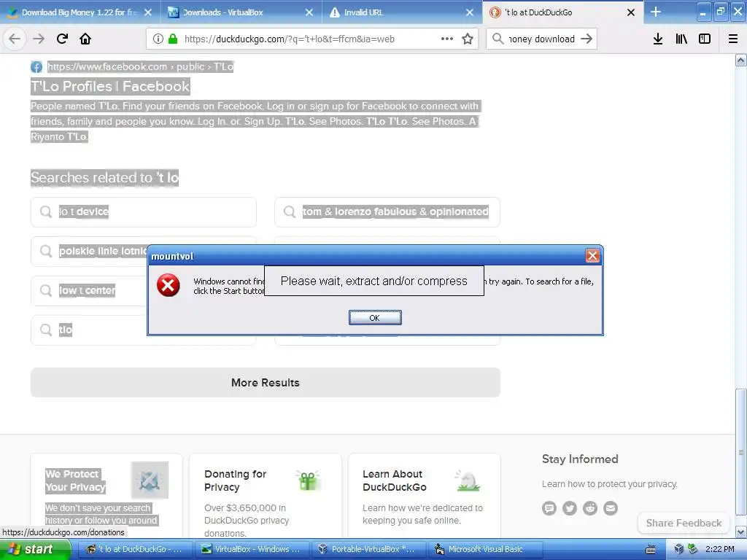Go back with the browser Back arrow
747x560 pixels.
click(x=15, y=39)
